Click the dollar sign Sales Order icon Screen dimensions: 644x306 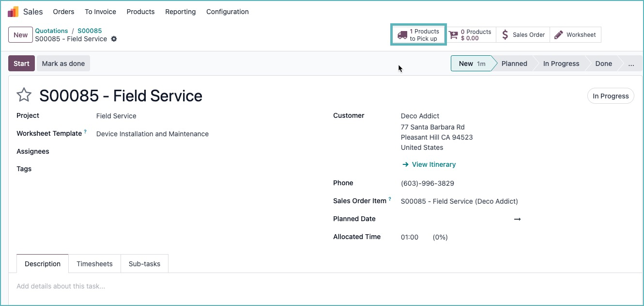pyautogui.click(x=505, y=35)
